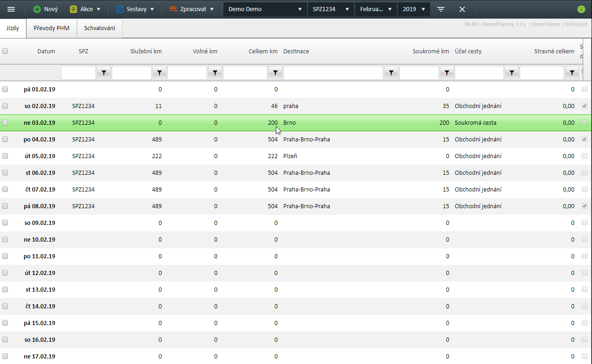
Task: Toggle the select-all checkbox in header
Action: click(5, 51)
